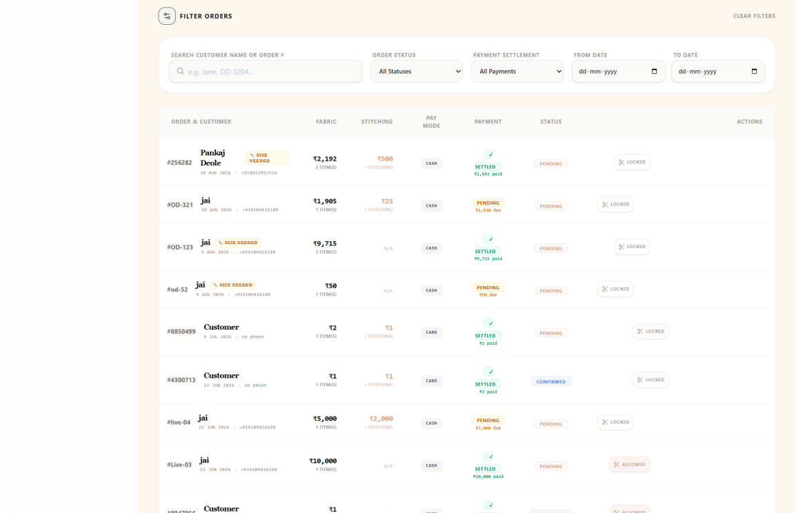Click the search magnifier icon
The height and width of the screenshot is (513, 812).
click(180, 72)
